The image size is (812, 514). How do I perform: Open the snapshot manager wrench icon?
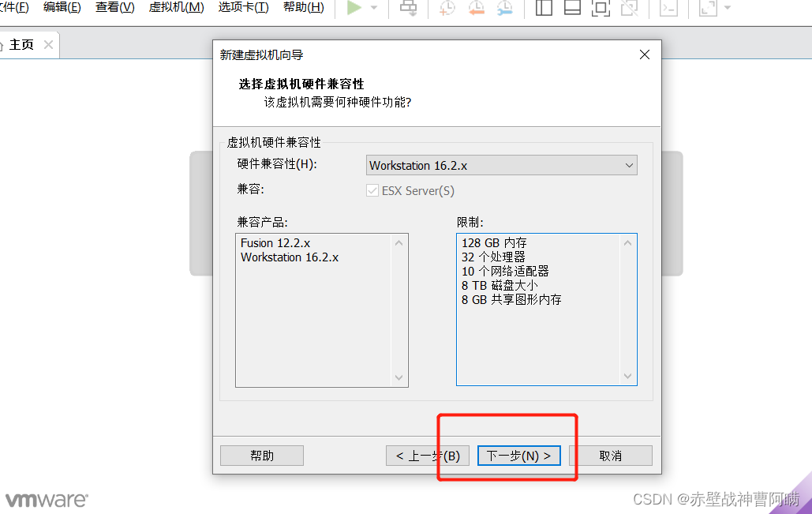click(505, 8)
